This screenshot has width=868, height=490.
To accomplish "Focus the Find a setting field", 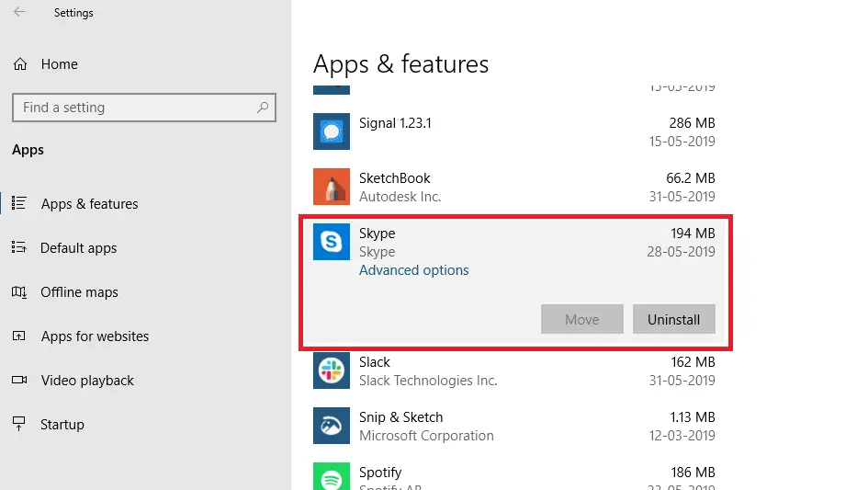I will pyautogui.click(x=144, y=108).
